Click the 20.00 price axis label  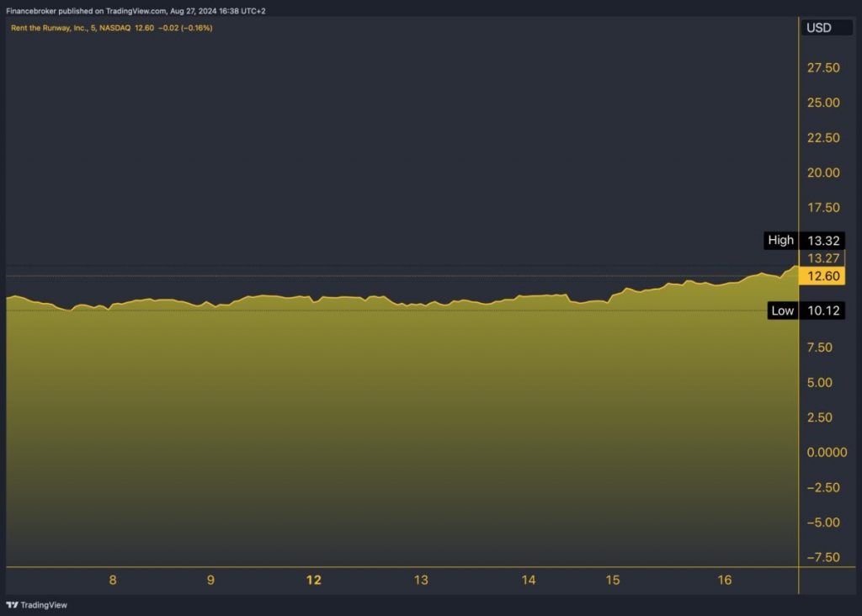tap(823, 173)
